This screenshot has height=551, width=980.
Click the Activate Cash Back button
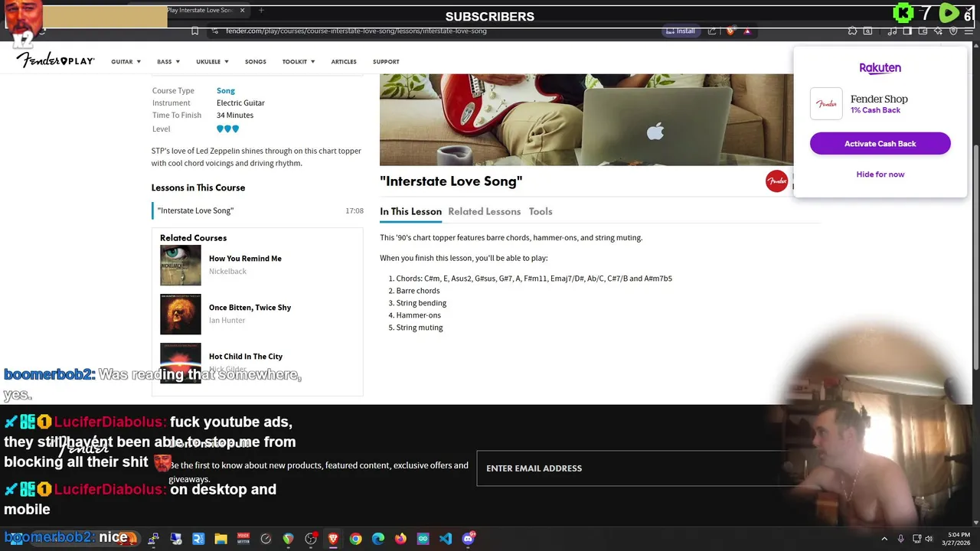tap(880, 143)
